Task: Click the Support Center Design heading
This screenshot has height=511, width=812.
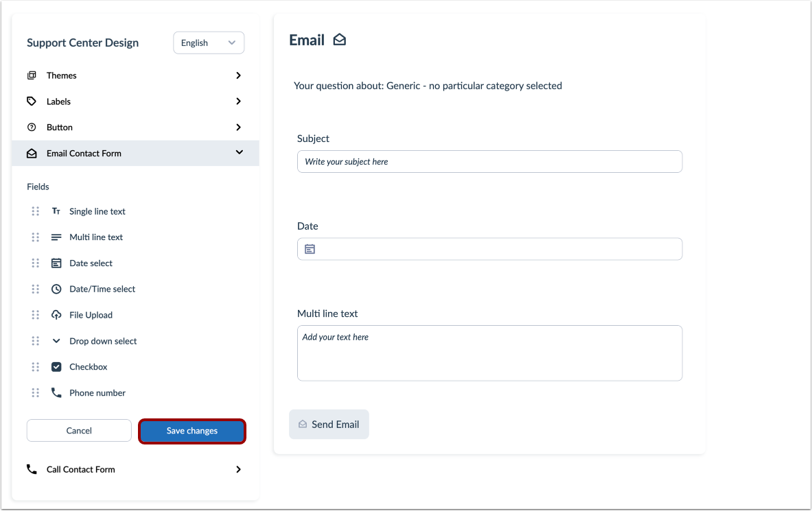Action: 83,43
